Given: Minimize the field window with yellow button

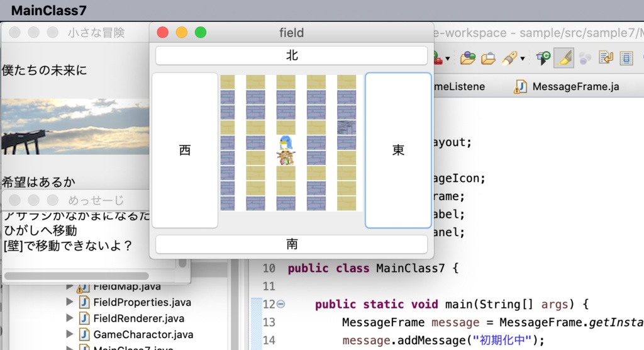Looking at the screenshot, I should click(x=182, y=33).
